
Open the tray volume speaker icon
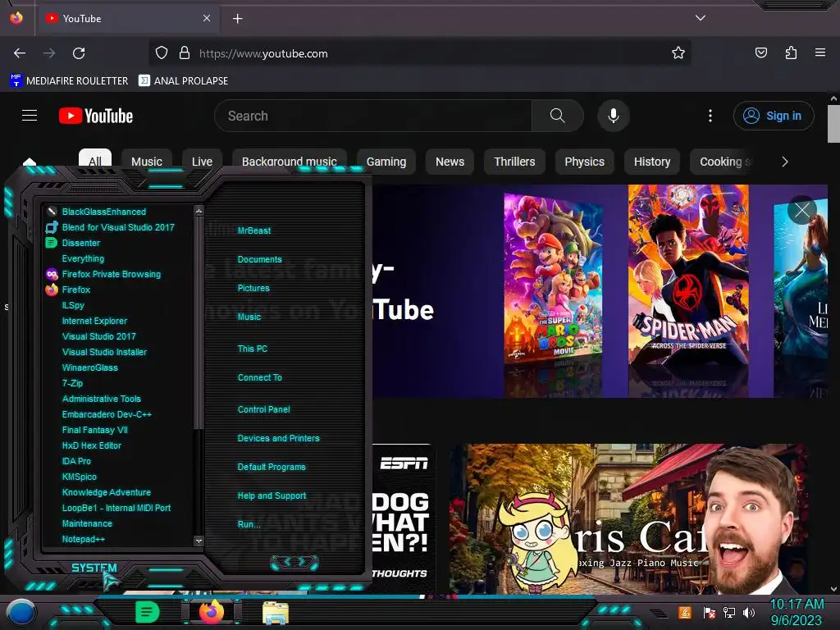749,612
